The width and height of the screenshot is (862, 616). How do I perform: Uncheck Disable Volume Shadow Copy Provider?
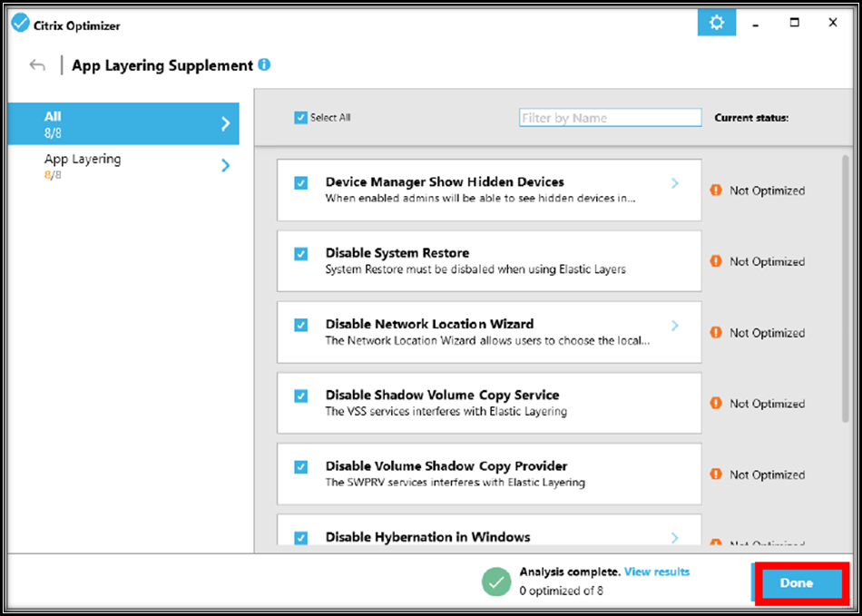pyautogui.click(x=301, y=466)
